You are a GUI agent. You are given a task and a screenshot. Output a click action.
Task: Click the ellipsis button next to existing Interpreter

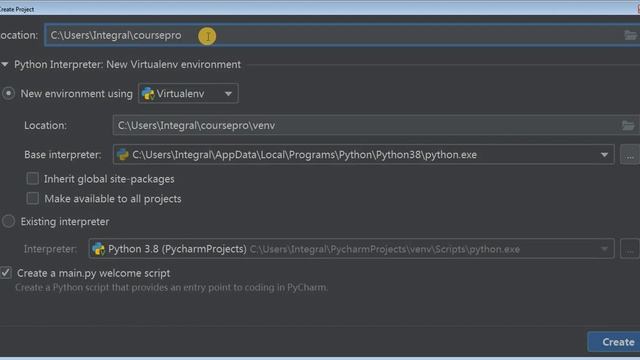click(x=630, y=249)
